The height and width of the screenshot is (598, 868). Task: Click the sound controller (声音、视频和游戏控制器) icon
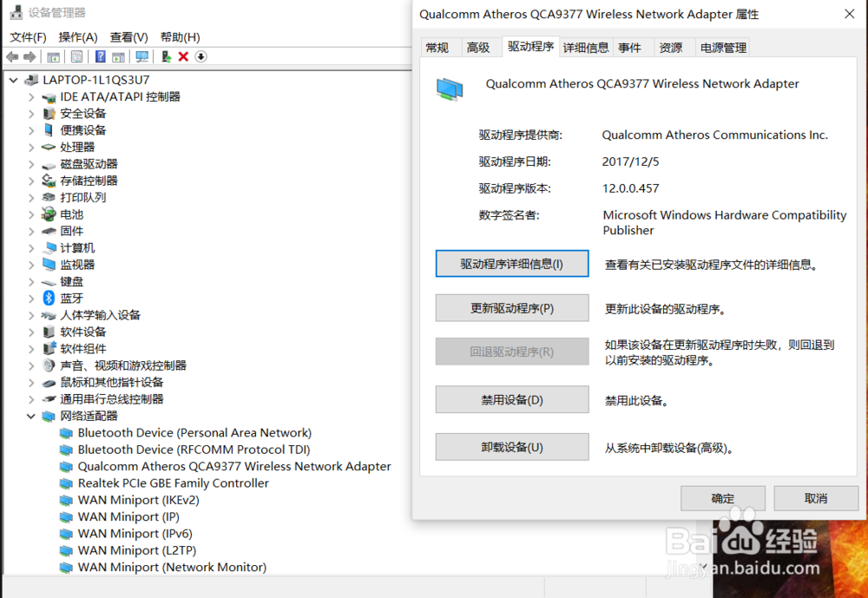[x=49, y=365]
